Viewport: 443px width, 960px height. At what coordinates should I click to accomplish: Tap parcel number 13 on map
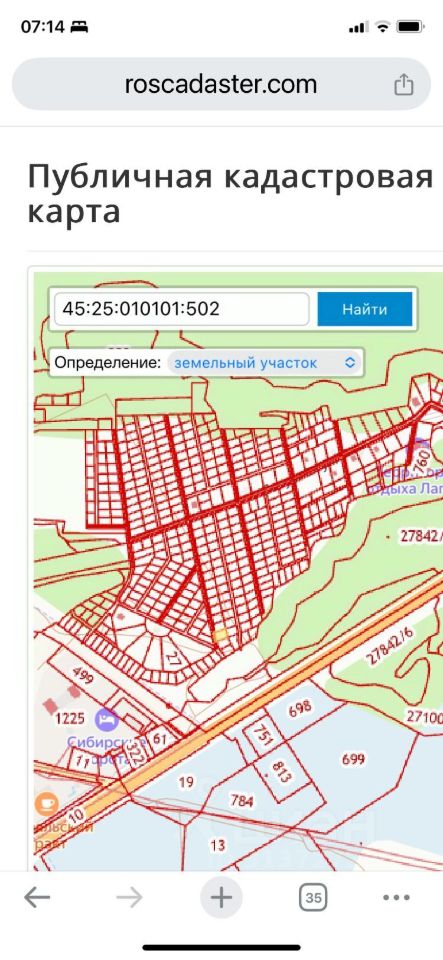(x=218, y=846)
